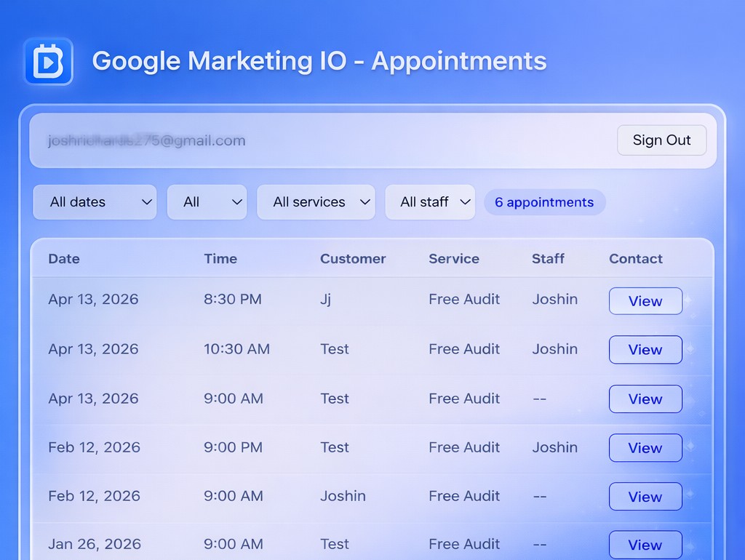The image size is (745, 560).
Task: View contact for Jan 26 appointment
Action: [645, 545]
